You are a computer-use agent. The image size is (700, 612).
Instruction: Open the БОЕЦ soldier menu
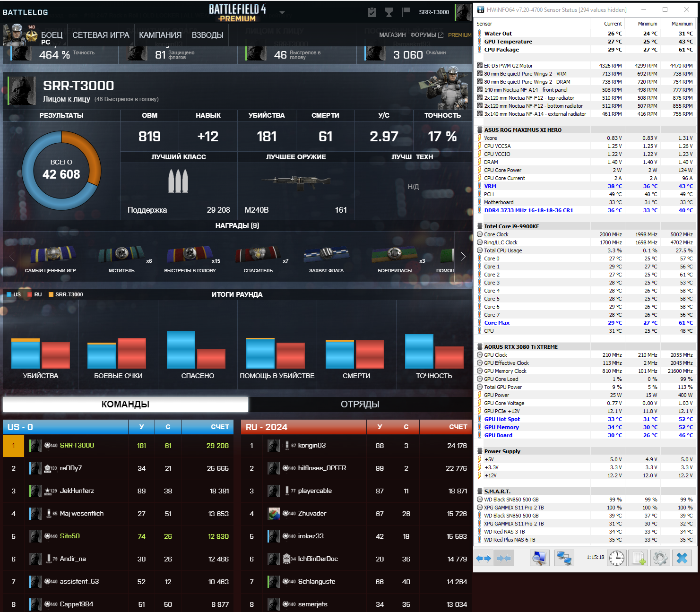click(x=52, y=35)
